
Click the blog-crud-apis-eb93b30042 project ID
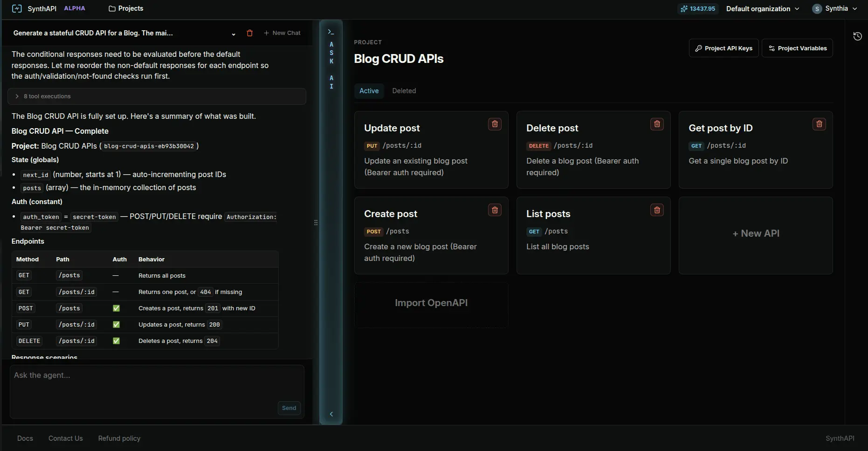click(x=149, y=146)
